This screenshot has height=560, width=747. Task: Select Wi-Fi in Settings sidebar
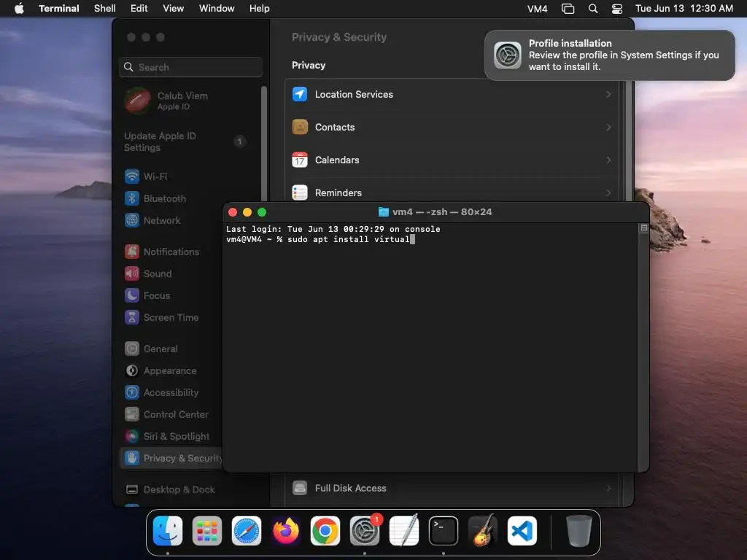pos(155,176)
